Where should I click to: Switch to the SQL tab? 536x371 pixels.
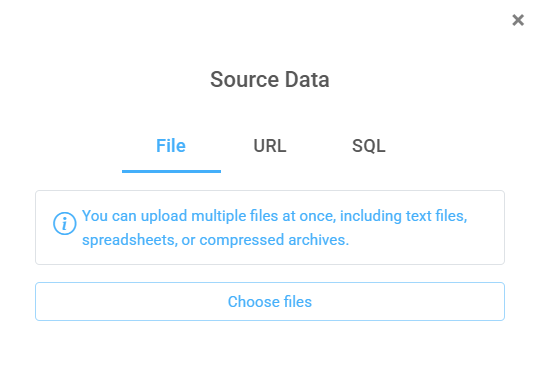(x=368, y=146)
